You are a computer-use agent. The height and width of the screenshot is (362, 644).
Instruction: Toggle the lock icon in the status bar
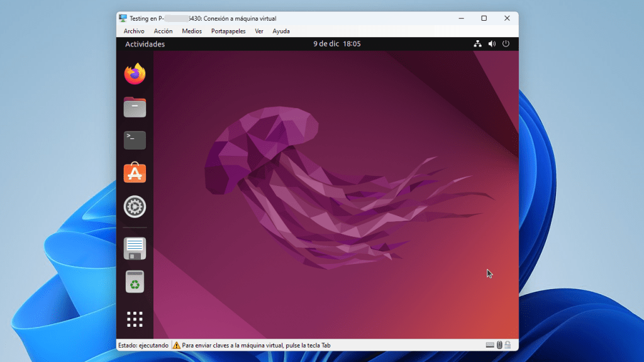click(x=507, y=344)
